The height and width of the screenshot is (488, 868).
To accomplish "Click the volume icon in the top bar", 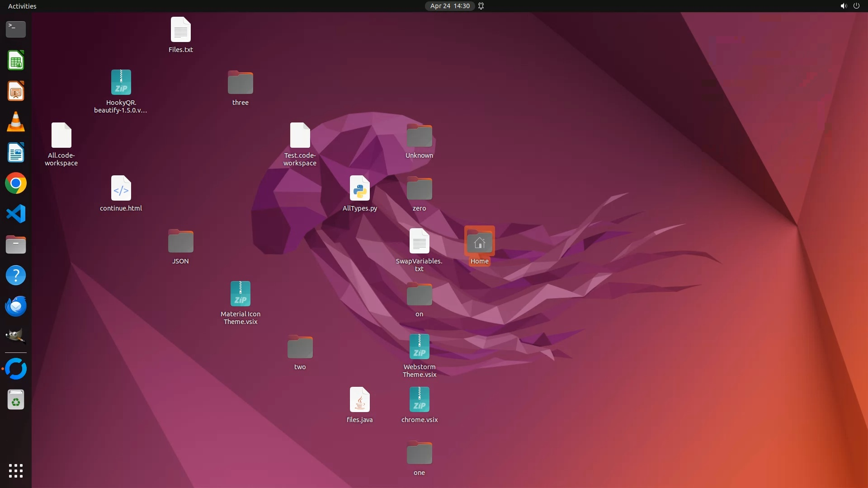I will 843,6.
